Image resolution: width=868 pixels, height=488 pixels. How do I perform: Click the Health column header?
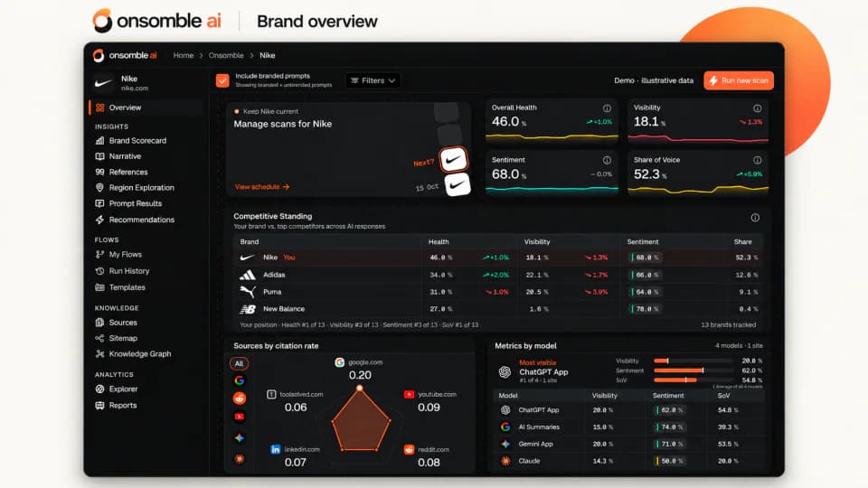439,242
